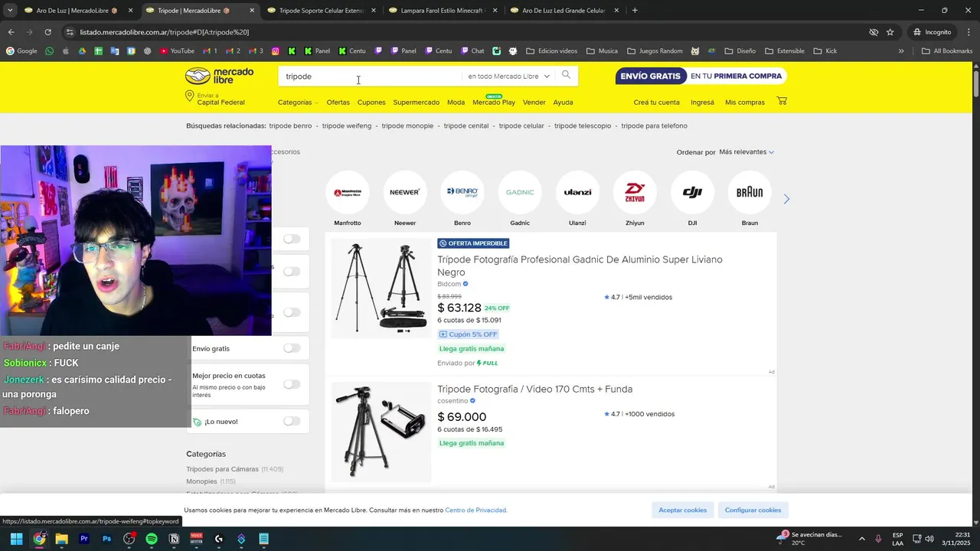Open Notion from the taskbar

[x=174, y=539]
